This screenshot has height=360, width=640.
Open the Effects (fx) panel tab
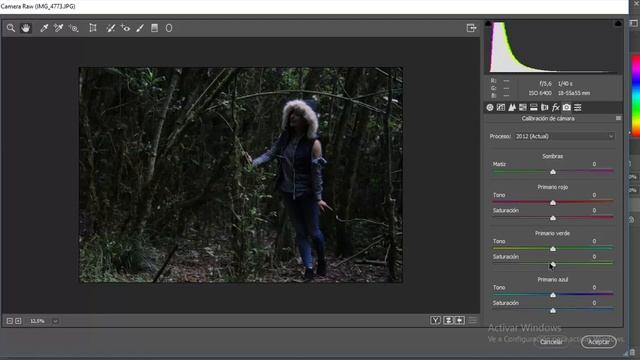(x=556, y=107)
